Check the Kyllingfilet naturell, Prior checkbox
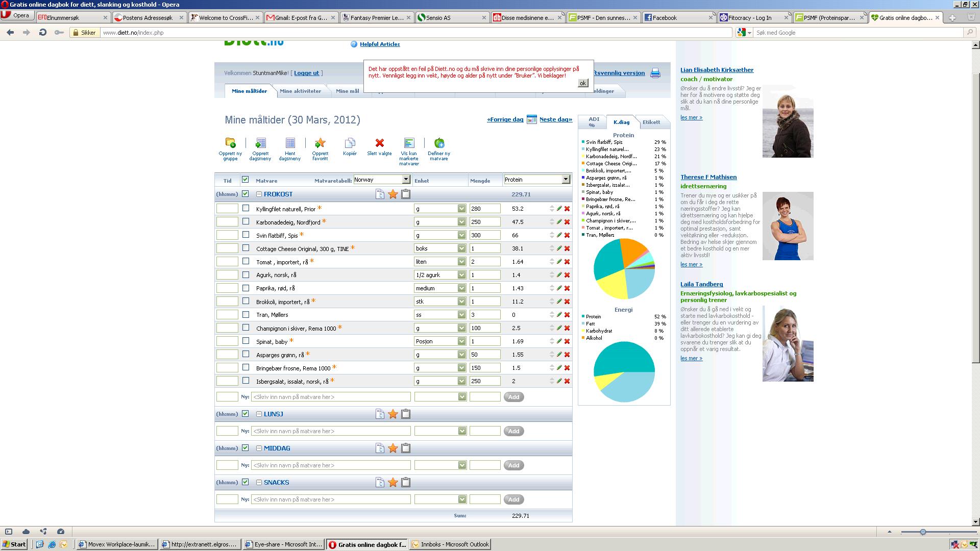The height and width of the screenshot is (551, 980). [x=246, y=208]
